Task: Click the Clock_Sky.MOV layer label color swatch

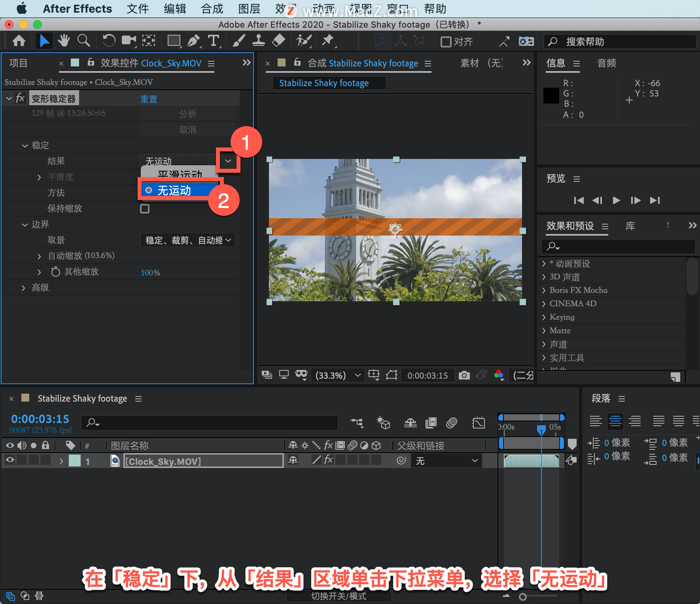Action: [x=75, y=461]
